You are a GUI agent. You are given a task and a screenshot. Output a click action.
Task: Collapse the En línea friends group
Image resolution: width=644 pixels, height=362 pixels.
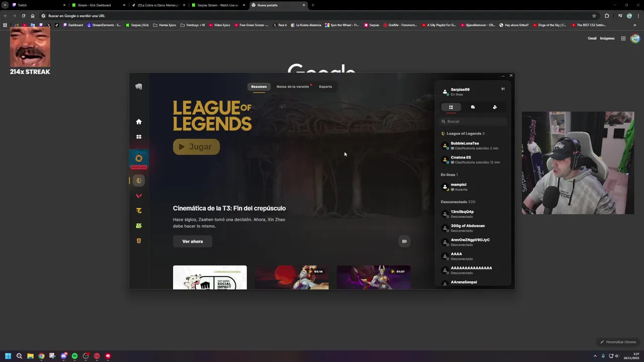[x=449, y=174]
